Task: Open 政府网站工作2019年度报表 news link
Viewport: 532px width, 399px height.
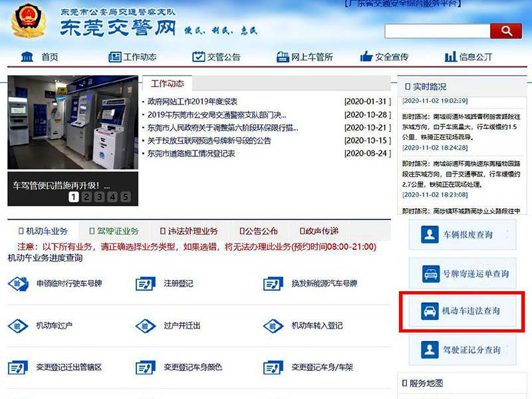Action: (x=192, y=102)
